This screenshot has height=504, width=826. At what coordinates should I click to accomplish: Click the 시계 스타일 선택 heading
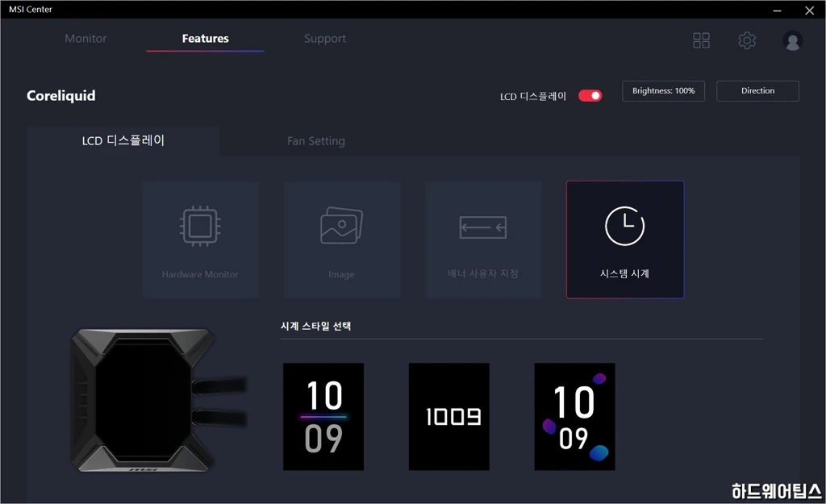315,326
